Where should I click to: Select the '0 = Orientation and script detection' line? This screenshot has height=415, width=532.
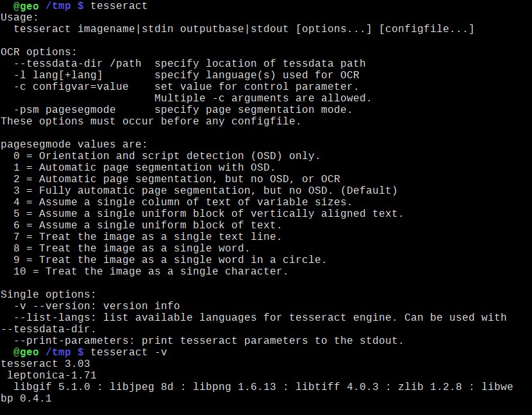[x=167, y=156]
